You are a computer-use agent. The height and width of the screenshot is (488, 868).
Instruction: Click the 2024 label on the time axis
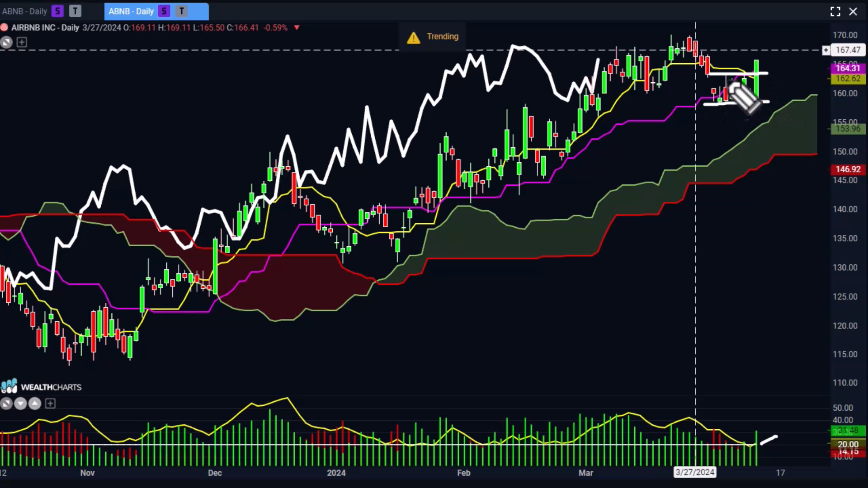(x=336, y=473)
